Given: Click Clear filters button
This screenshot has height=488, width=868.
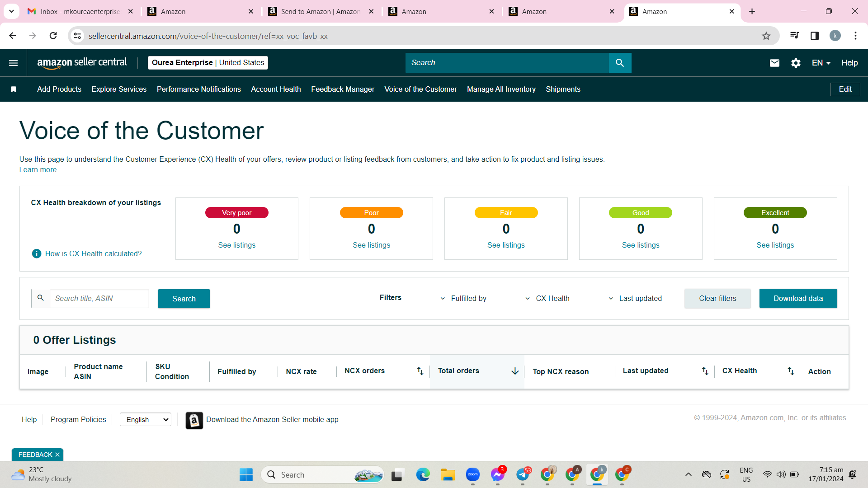Looking at the screenshot, I should (717, 298).
